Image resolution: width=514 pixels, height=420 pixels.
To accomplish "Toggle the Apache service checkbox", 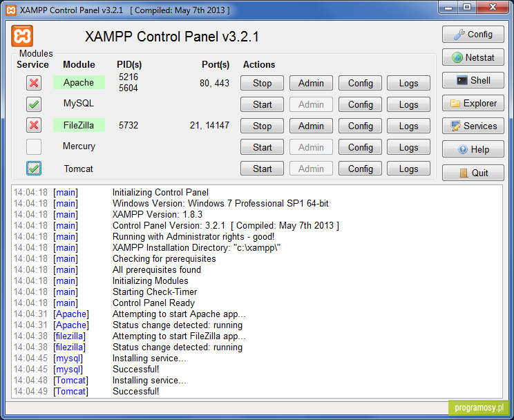I will coord(34,83).
